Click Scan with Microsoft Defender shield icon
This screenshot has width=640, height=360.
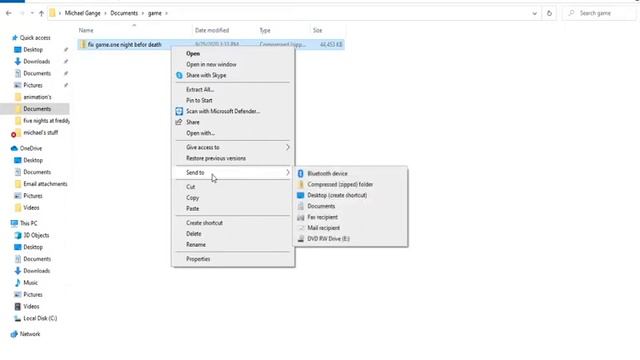tap(179, 111)
